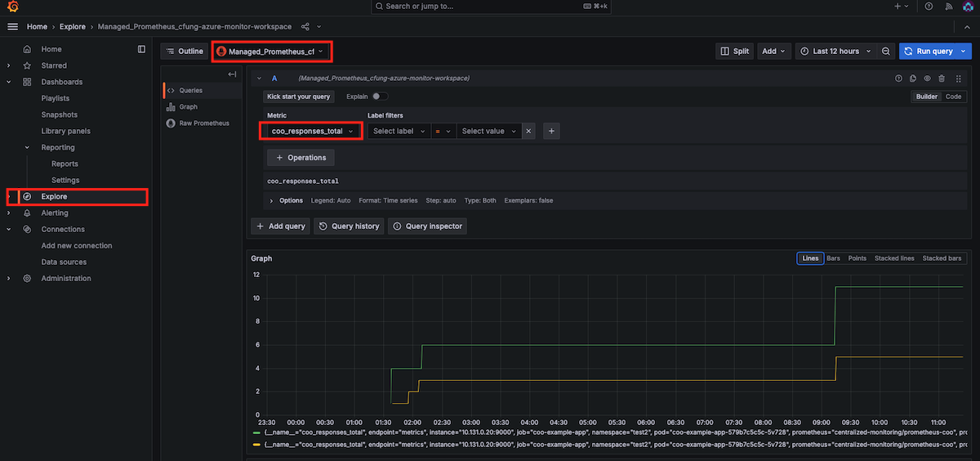This screenshot has width=980, height=461.
Task: Click the Split button
Action: point(734,51)
